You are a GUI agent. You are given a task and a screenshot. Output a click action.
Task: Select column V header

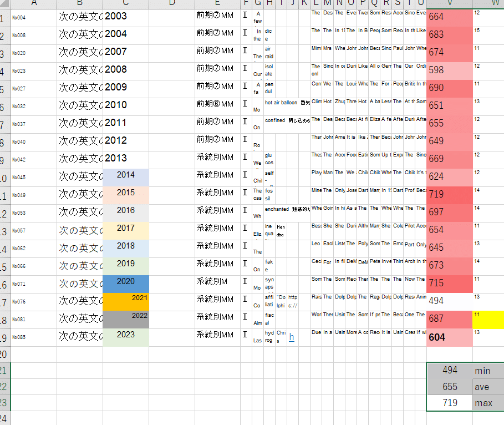click(449, 4)
